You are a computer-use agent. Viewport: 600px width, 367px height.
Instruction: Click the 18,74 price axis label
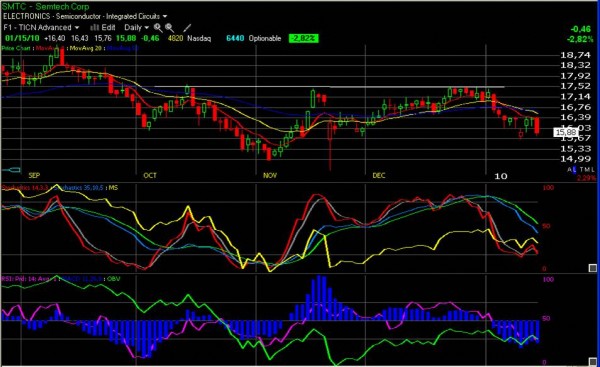pyautogui.click(x=576, y=55)
